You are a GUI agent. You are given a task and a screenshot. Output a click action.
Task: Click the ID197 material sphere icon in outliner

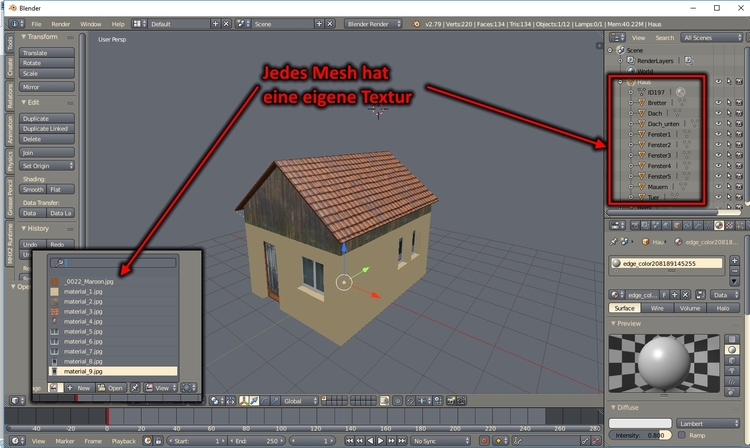(x=681, y=92)
